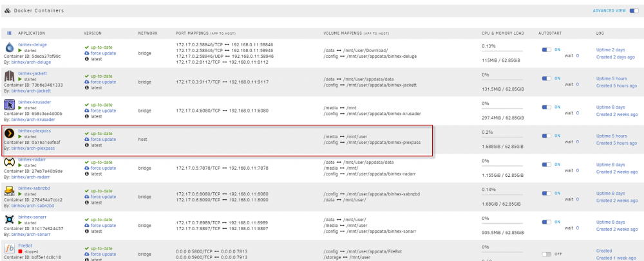Image resolution: width=644 pixels, height=261 pixels.
Task: Open the binhex/arch-sonarr repository link
Action: click(x=31, y=235)
